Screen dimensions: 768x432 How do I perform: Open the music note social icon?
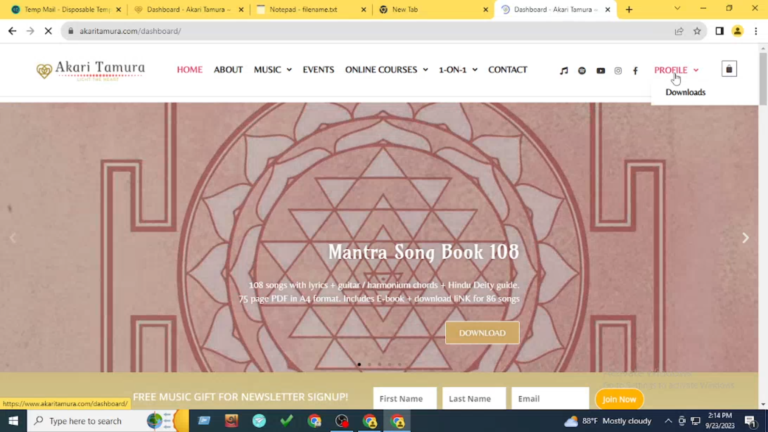564,71
